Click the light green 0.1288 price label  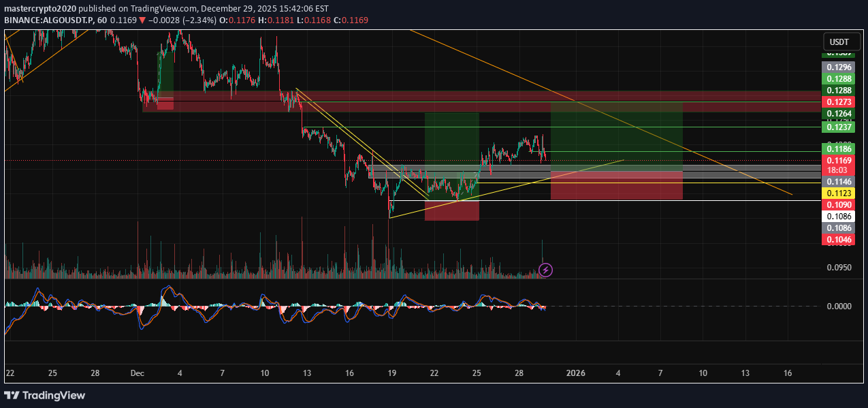click(838, 79)
